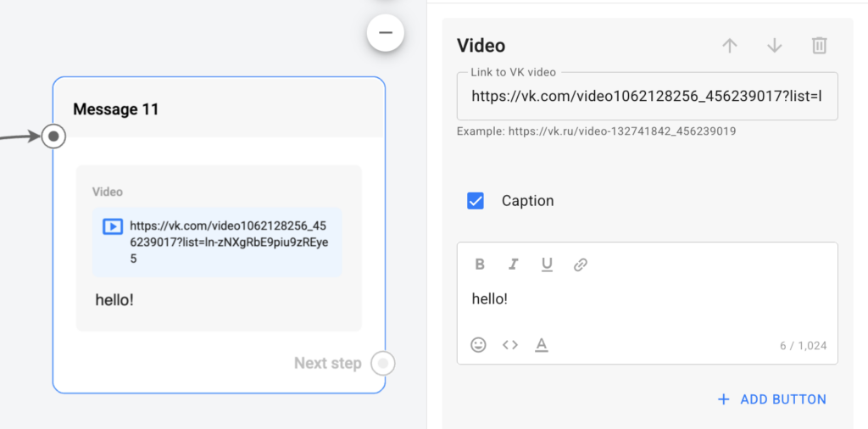Open the emoji picker
Screen dimensions: 868x429
479,345
